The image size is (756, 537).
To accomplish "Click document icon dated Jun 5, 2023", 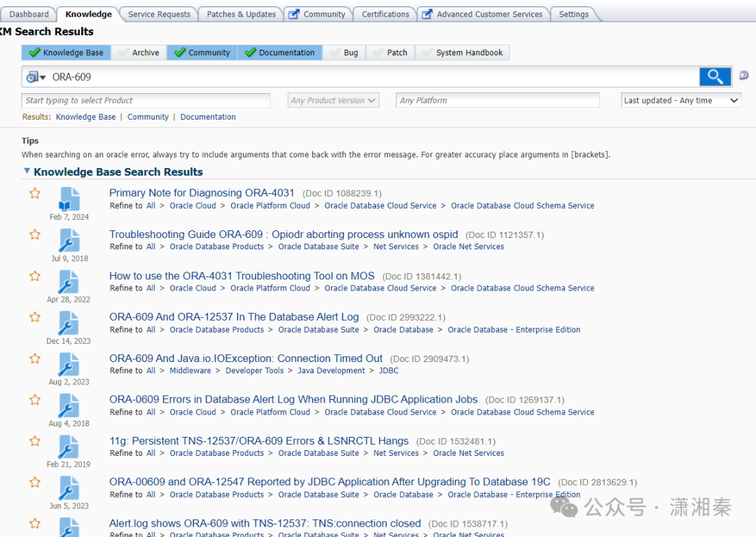I will 69,488.
